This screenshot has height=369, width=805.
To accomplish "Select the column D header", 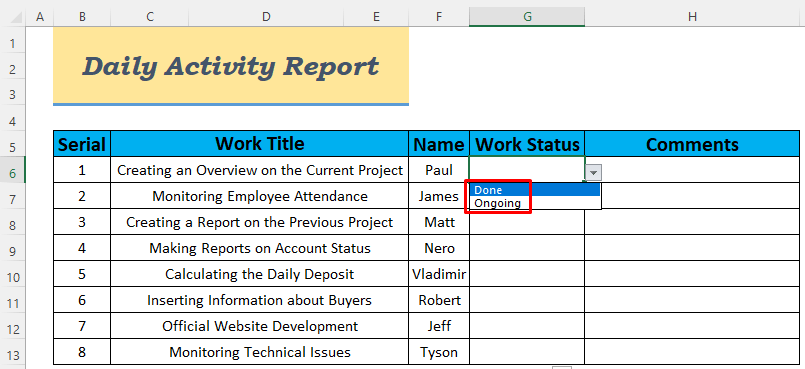I will pos(265,17).
